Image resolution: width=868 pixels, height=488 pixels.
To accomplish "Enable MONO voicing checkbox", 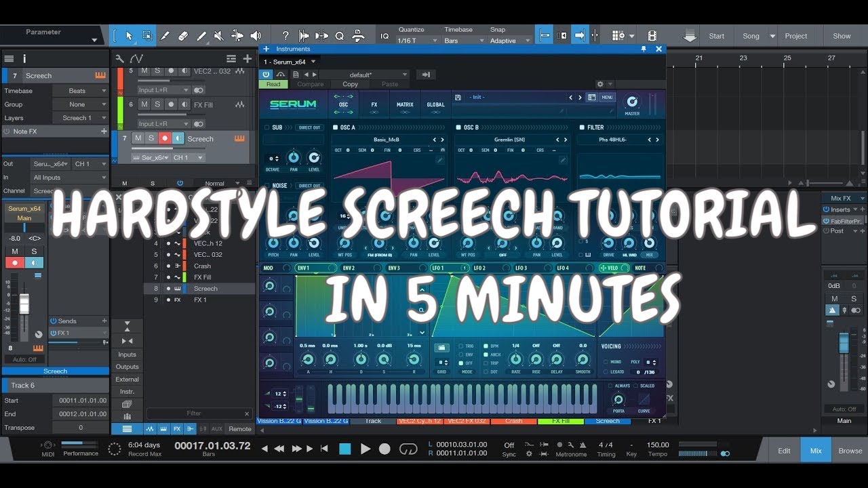I will click(606, 362).
